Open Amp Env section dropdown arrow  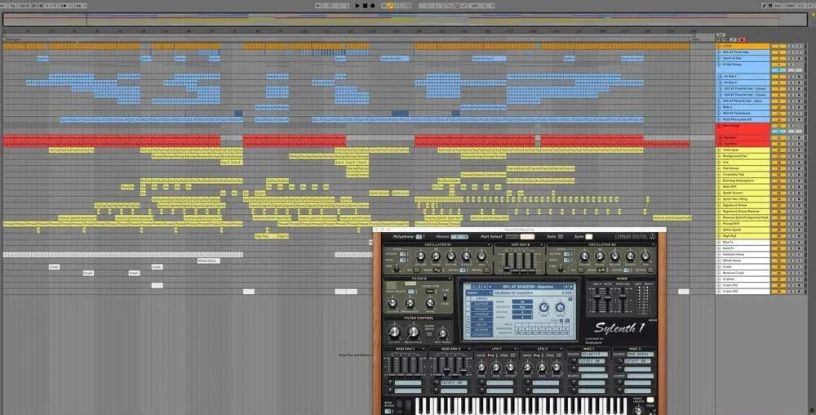542,245
